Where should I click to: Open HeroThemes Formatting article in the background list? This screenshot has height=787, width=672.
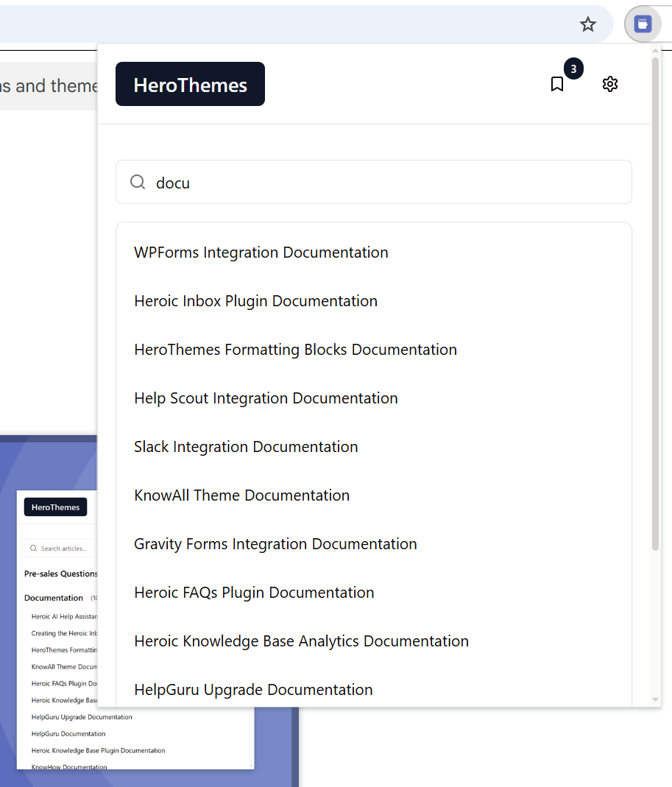pyautogui.click(x=64, y=650)
